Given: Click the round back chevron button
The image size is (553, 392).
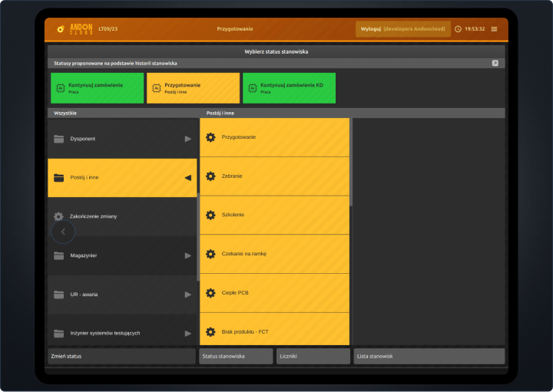Looking at the screenshot, I should (x=63, y=231).
